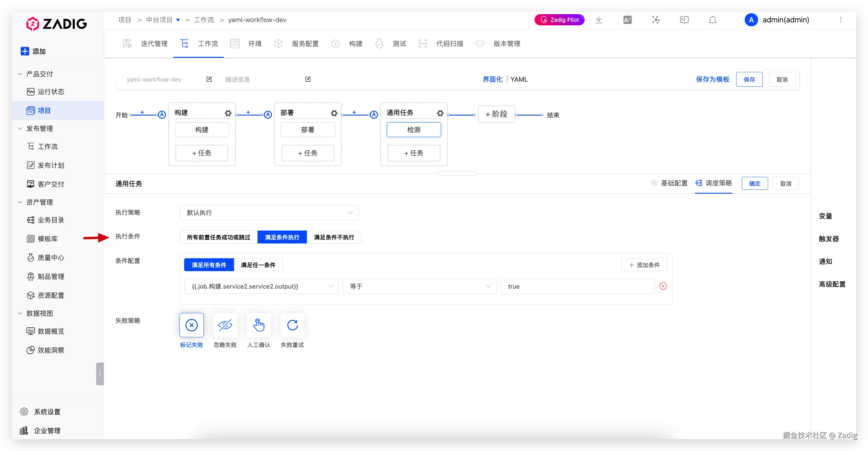Open 执行策略 默认执行 dropdown

coord(269,213)
